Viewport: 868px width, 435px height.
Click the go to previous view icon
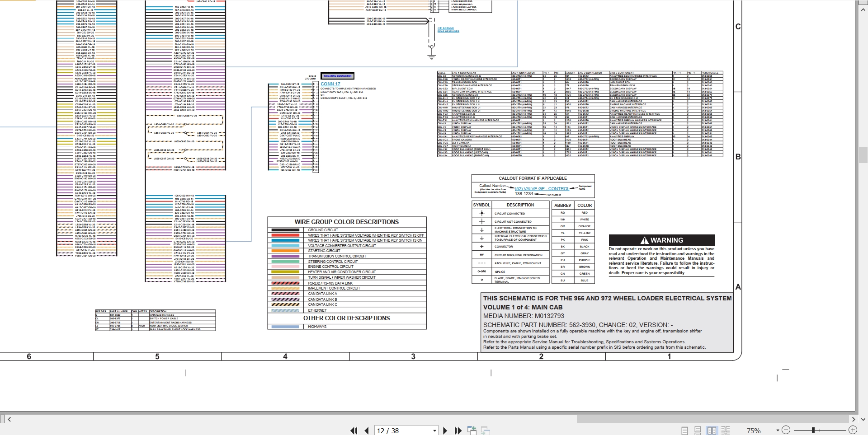(x=472, y=430)
